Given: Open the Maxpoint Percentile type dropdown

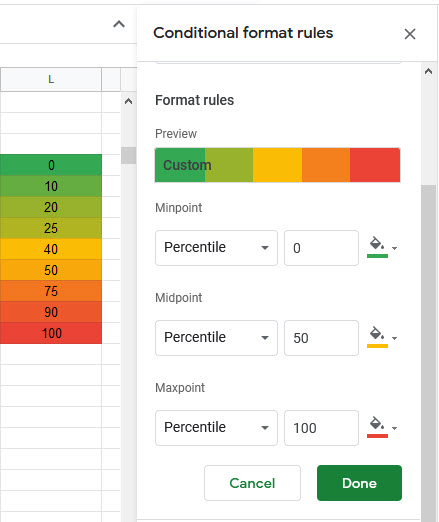Looking at the screenshot, I should click(216, 428).
